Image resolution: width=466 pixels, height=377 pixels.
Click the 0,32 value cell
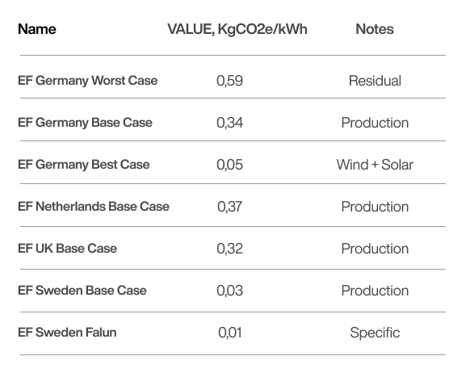pos(230,249)
